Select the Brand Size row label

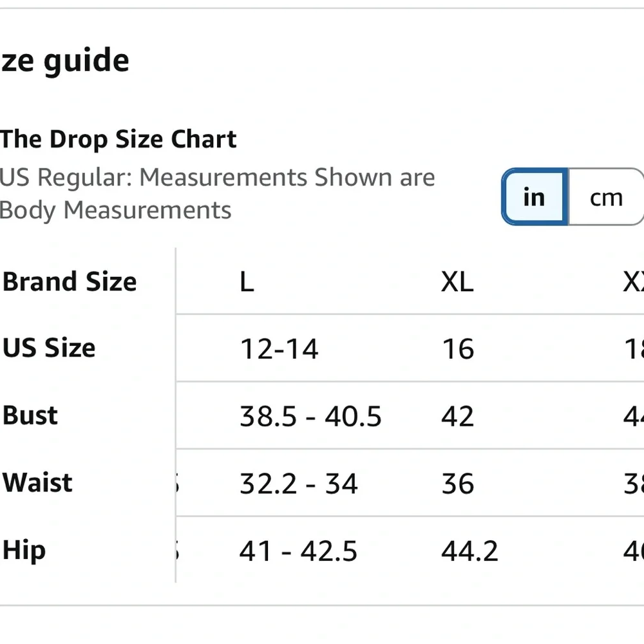pos(70,281)
